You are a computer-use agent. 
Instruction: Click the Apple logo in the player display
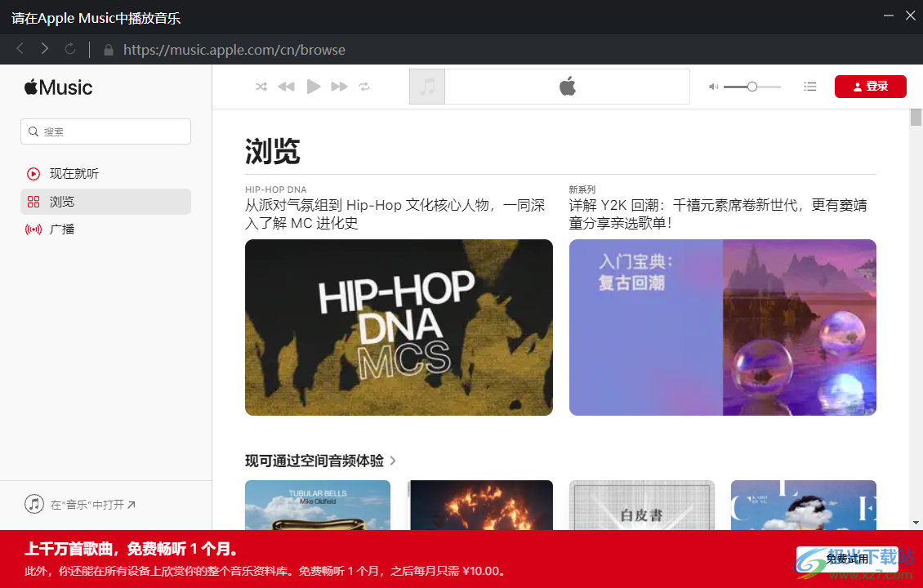point(567,86)
